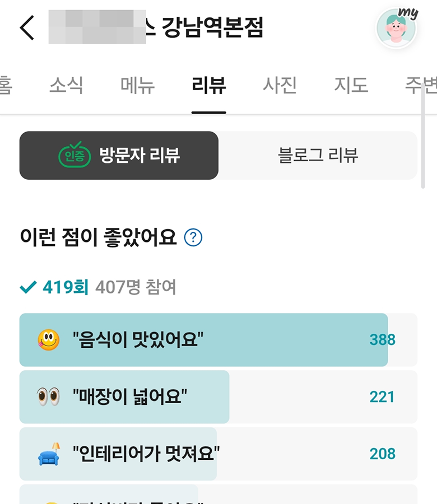
Task: Click the question mark help icon
Action: [193, 237]
